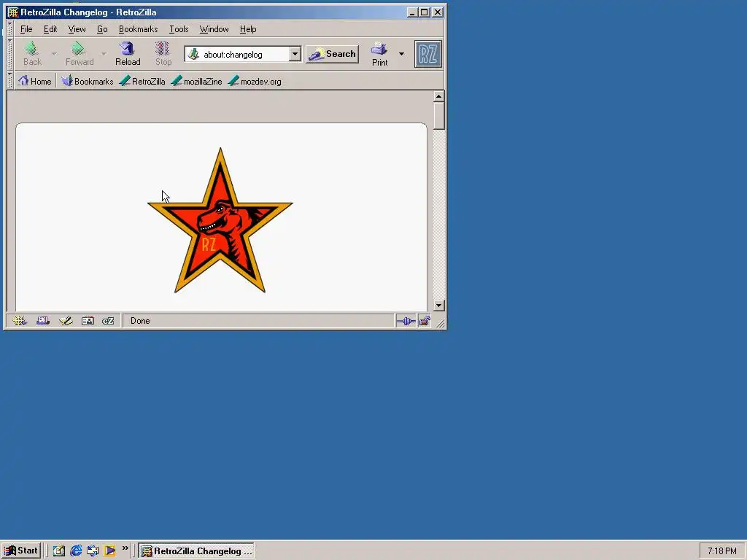Expand the Print options dropdown arrow
Viewport: 747px width, 560px height.
click(402, 54)
